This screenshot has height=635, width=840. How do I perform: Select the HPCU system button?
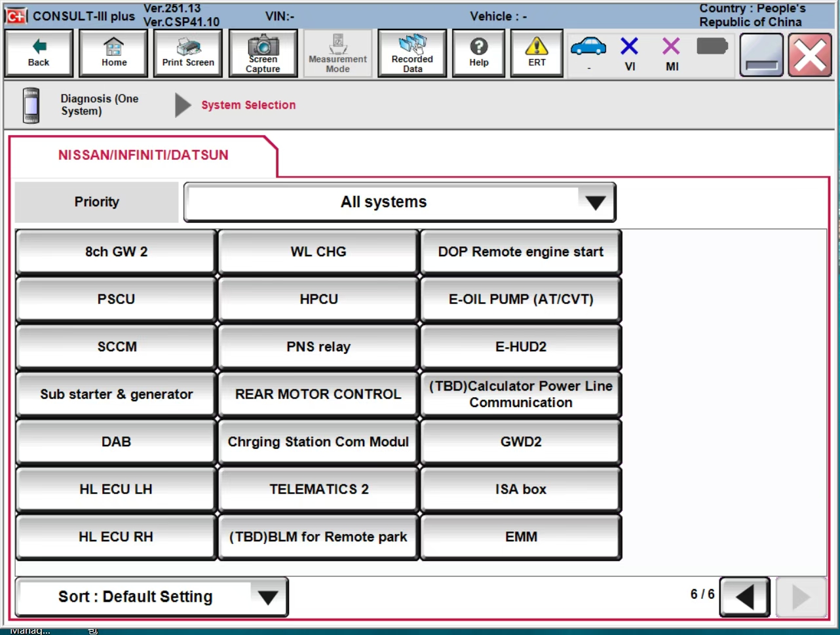[x=318, y=299]
